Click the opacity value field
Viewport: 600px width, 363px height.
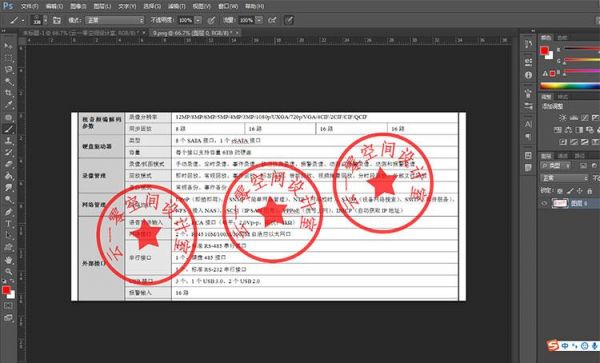coord(186,20)
